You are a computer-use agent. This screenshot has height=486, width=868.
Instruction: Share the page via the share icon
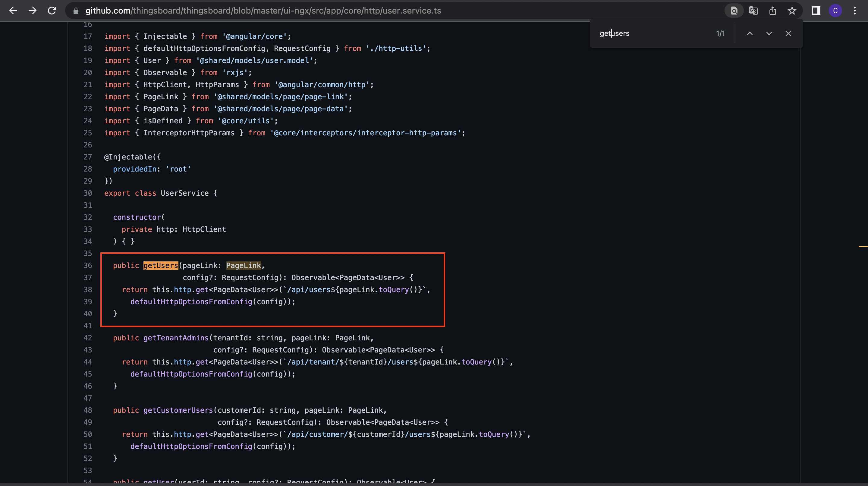[x=773, y=11]
